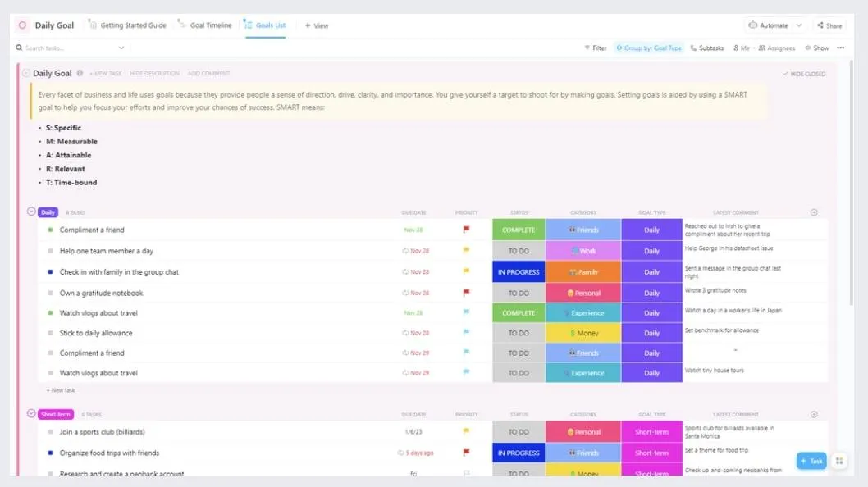
Task: Open the Automate dropdown arrow
Action: [799, 25]
